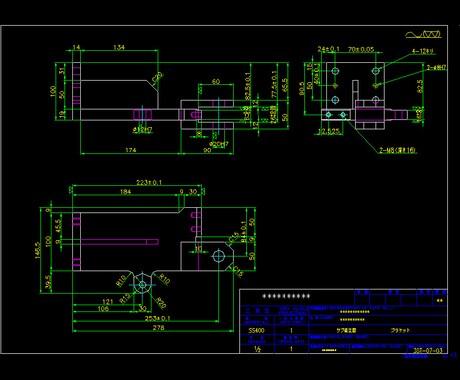Screen dimensions: 460x380
Task: Click the 4-12 drill hole callout
Action: pos(423,51)
